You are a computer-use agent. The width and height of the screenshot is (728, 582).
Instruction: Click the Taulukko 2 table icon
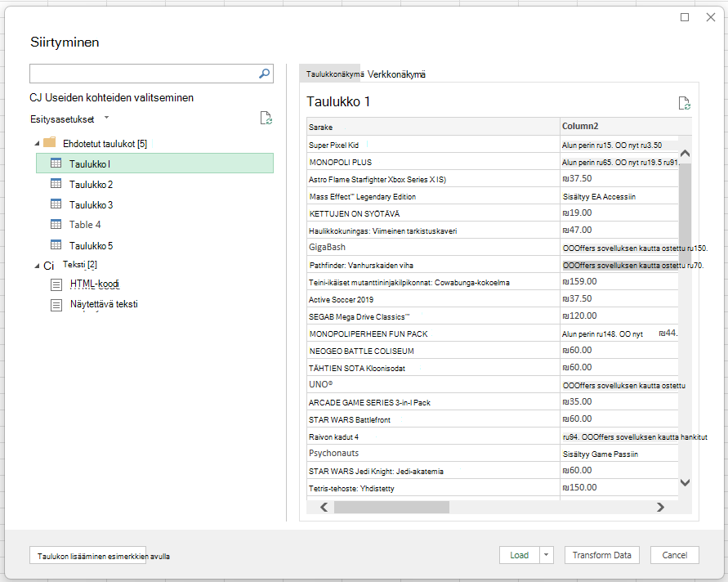click(x=56, y=183)
